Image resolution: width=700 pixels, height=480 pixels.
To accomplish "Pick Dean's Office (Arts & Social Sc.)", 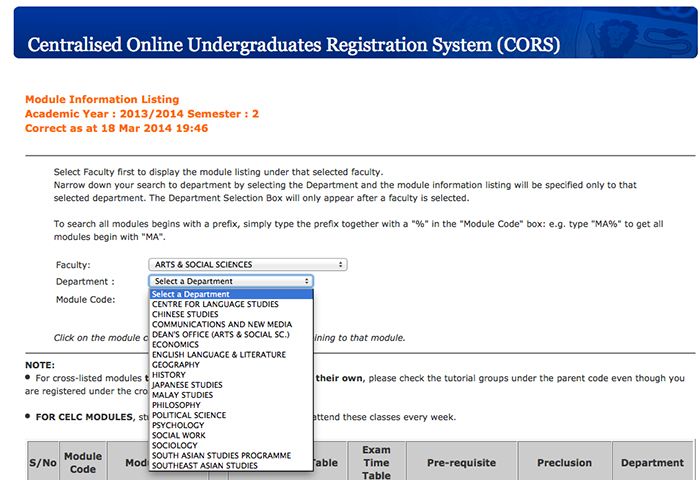I will 231,334.
